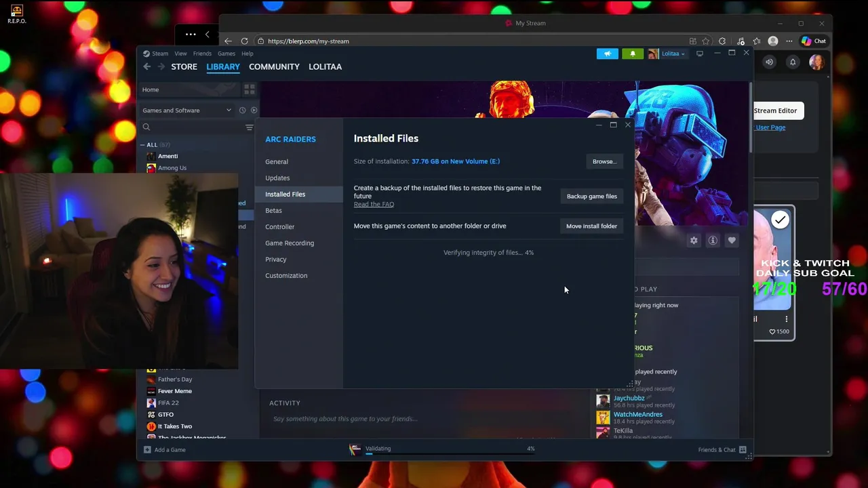Open library advanced filter options icon
This screenshot has width=868, height=488.
(x=249, y=127)
